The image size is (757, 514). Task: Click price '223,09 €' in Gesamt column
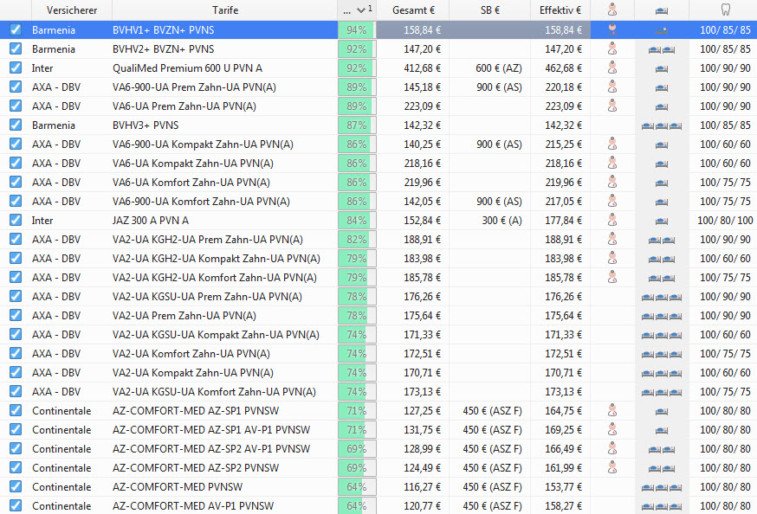pos(422,106)
